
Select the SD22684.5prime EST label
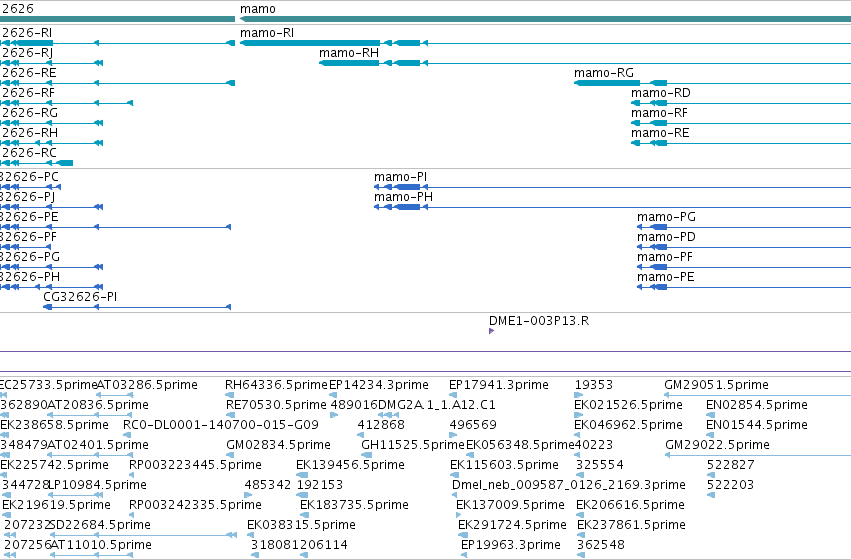point(100,525)
